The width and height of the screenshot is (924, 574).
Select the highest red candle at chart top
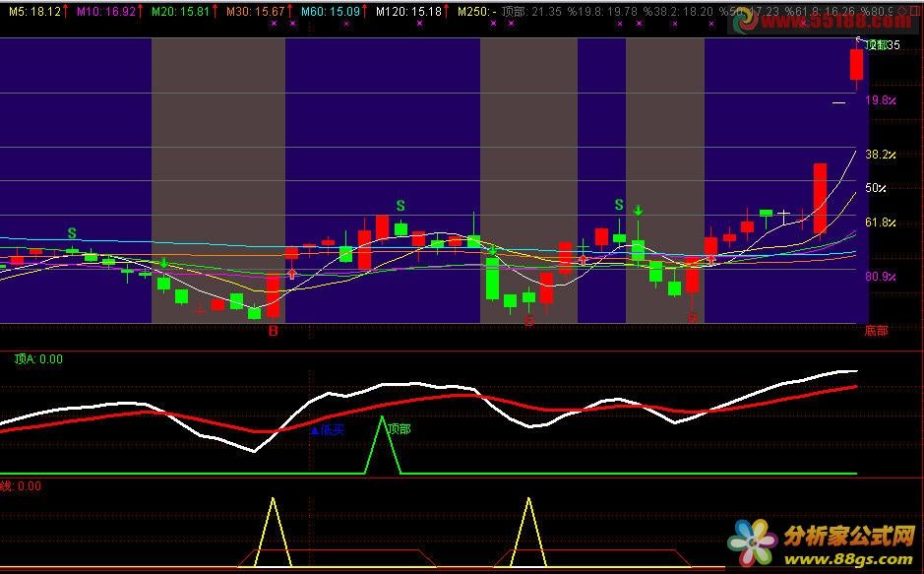(x=857, y=64)
